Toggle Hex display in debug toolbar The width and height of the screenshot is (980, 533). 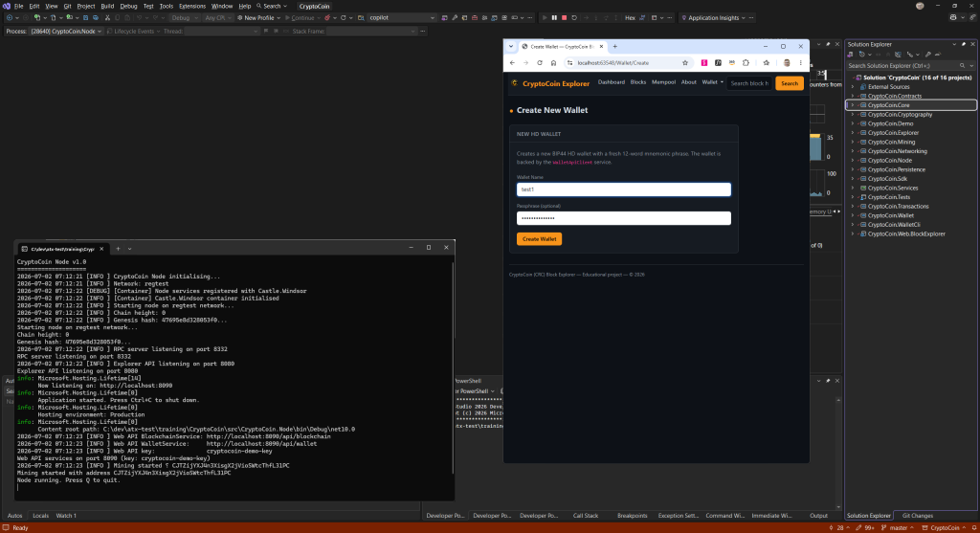pyautogui.click(x=630, y=17)
